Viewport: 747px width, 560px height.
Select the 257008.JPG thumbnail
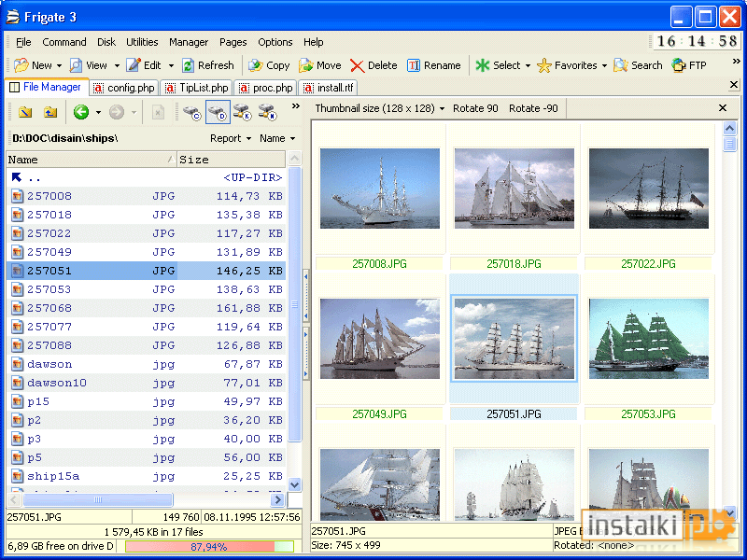click(x=380, y=189)
